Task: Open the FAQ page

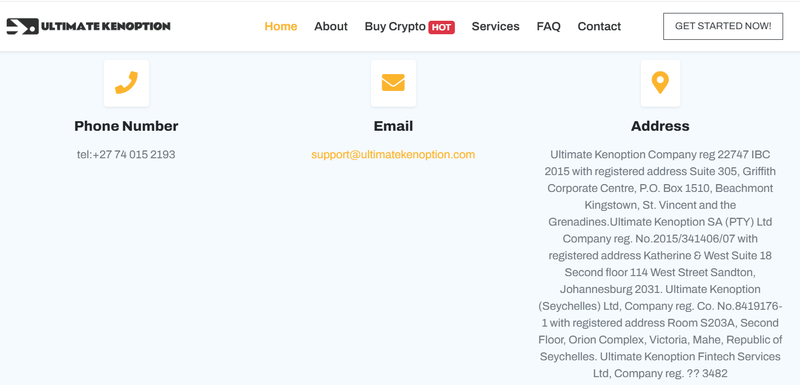Action: 548,27
